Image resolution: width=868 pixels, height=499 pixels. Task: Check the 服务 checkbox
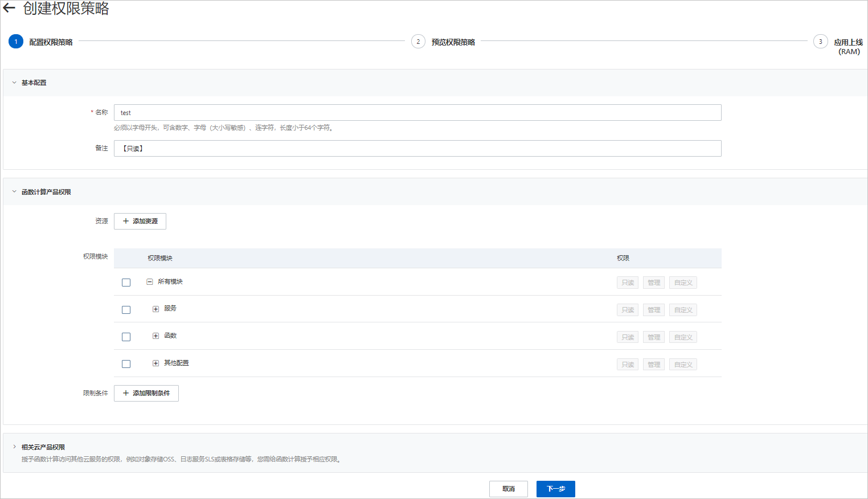click(126, 309)
